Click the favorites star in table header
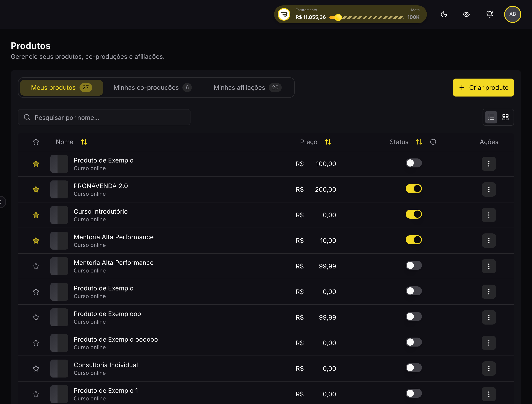This screenshot has height=404, width=532. (x=36, y=142)
